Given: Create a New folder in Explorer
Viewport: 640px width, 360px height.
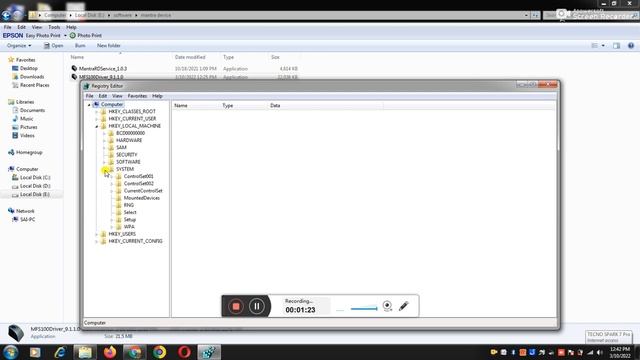Looking at the screenshot, I should (x=109, y=46).
